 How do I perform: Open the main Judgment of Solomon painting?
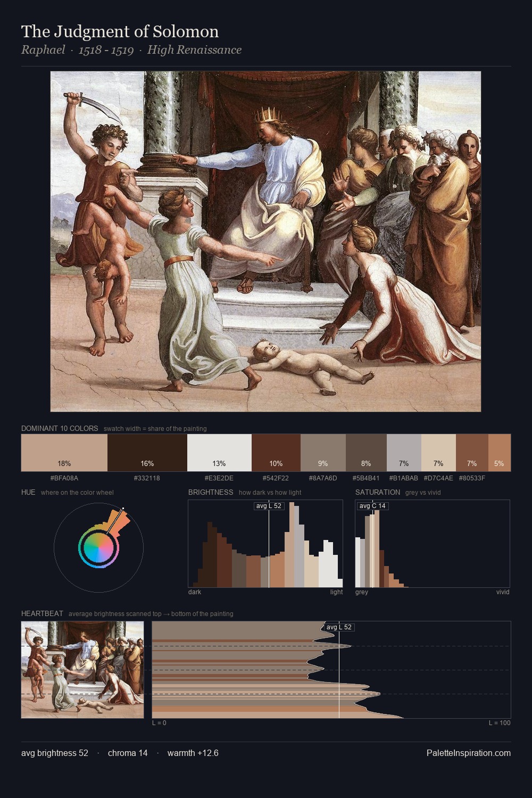point(265,242)
